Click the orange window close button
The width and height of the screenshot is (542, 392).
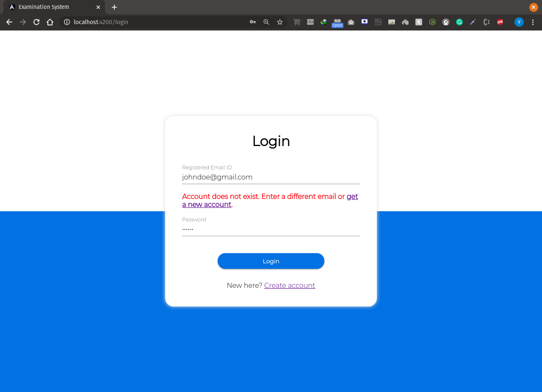pyautogui.click(x=534, y=7)
